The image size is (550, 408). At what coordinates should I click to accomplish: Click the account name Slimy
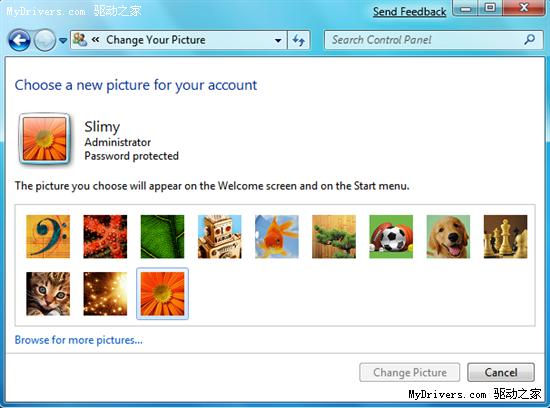pos(102,127)
